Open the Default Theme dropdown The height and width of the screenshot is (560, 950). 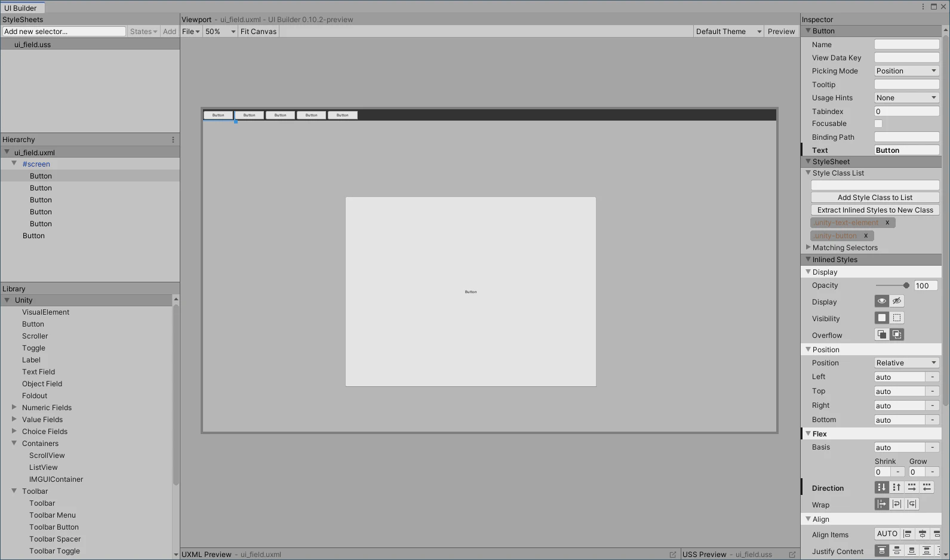(729, 32)
